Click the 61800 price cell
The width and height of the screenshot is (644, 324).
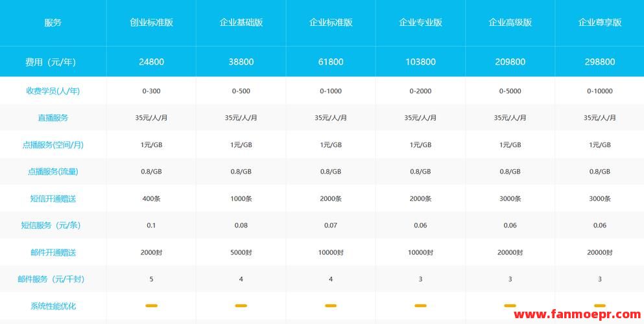pos(331,62)
